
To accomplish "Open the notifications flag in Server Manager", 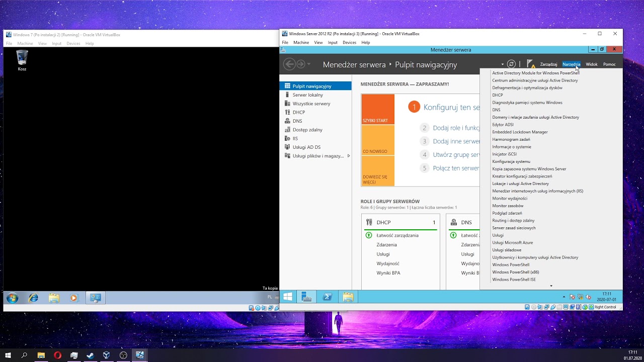I will [x=531, y=64].
